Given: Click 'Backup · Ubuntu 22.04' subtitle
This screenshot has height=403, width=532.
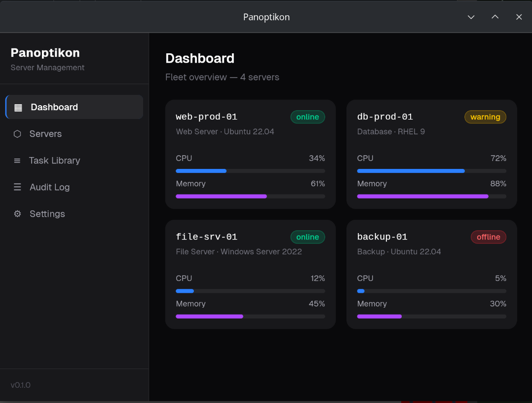Looking at the screenshot, I should click(399, 251).
